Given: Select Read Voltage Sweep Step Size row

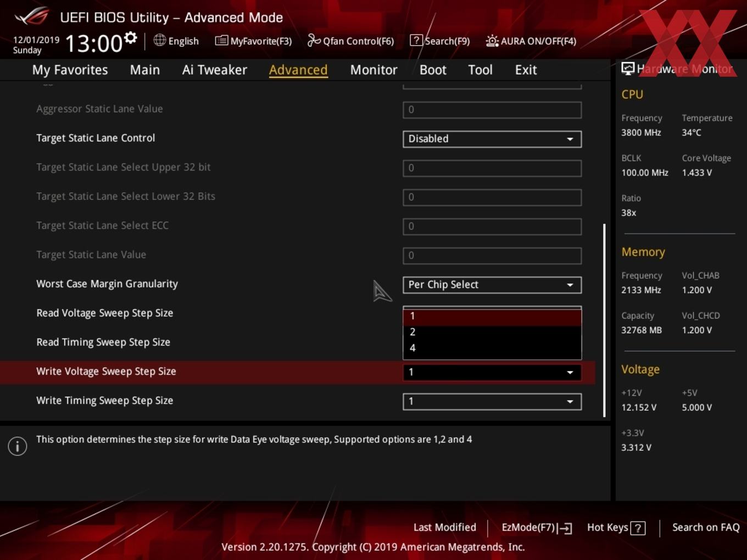Looking at the screenshot, I should coord(297,313).
